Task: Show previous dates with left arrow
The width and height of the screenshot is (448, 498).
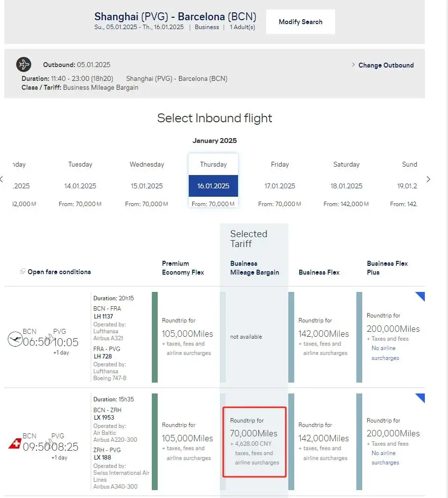Action: pyautogui.click(x=1, y=179)
